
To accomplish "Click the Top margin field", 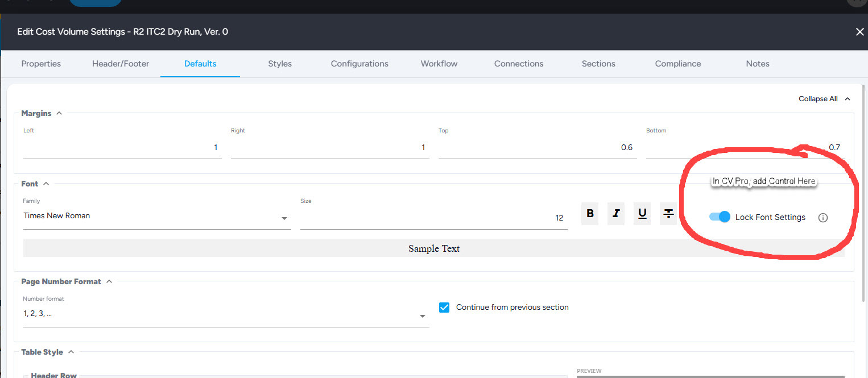I will pyautogui.click(x=538, y=147).
